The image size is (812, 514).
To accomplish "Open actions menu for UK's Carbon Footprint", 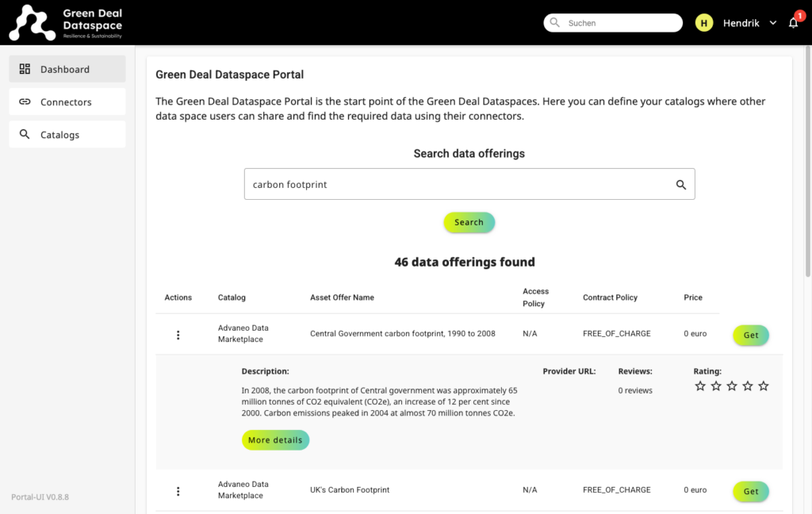I will point(178,491).
